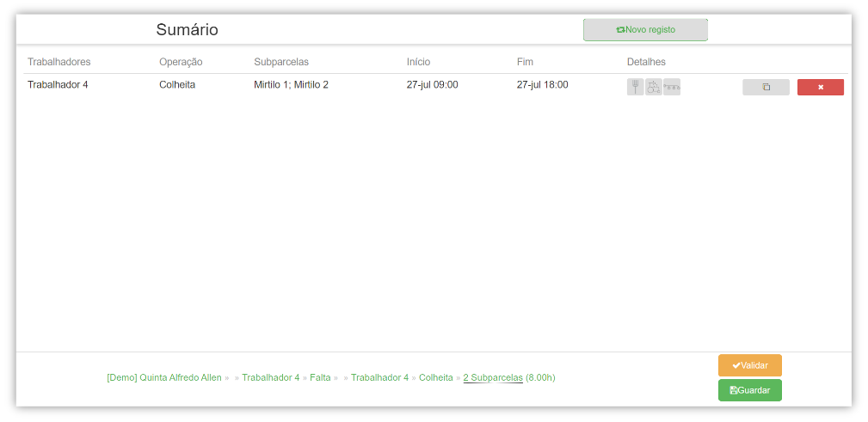Open the underlined 2 Subparcelas breadcrumb
This screenshot has width=868, height=422.
point(493,378)
